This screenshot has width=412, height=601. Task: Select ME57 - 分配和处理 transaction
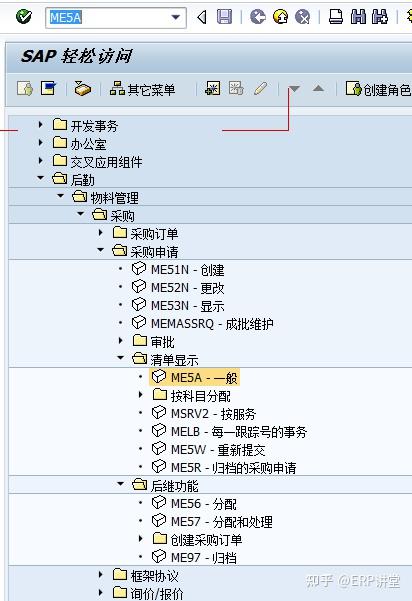tap(222, 522)
